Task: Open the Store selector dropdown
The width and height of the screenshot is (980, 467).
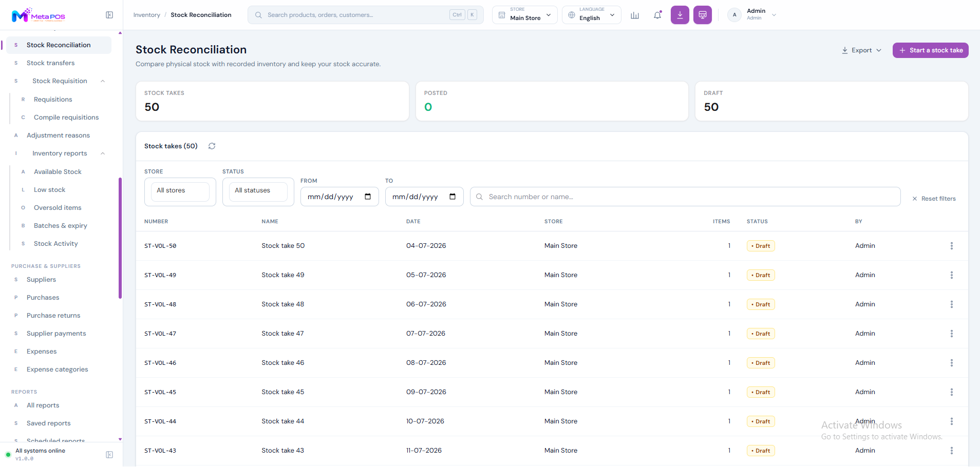Action: tap(525, 15)
